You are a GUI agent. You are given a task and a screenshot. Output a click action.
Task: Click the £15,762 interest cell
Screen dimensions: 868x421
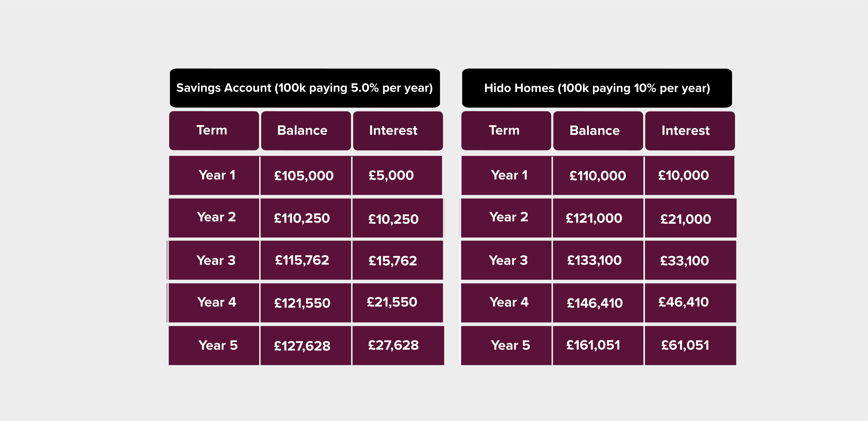[398, 260]
